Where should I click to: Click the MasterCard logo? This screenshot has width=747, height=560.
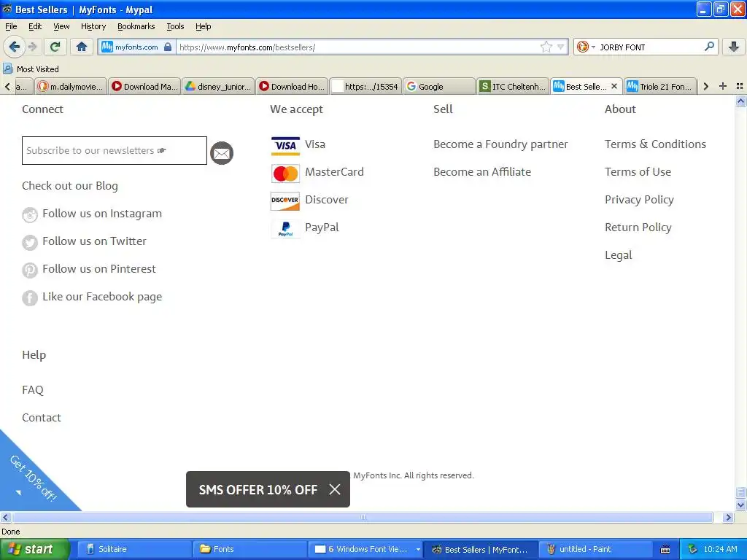[285, 174]
